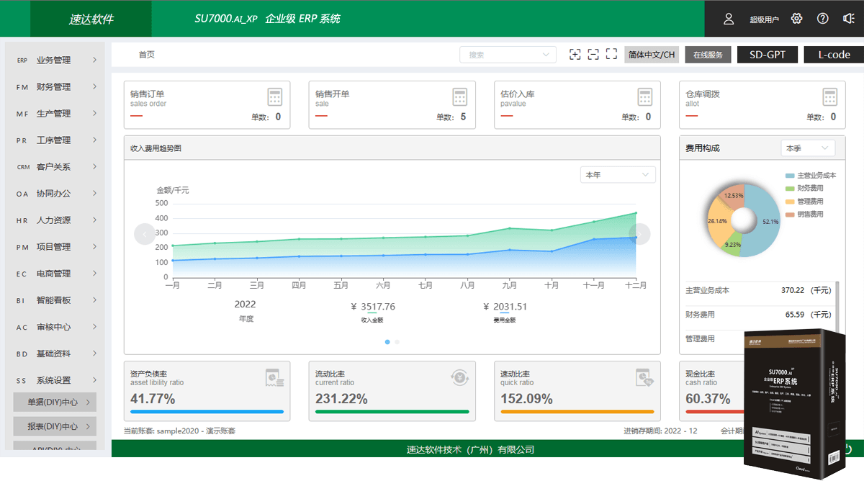The image size is (864, 504).
Task: Click the zoom-out [-] screen icon
Action: tap(593, 54)
